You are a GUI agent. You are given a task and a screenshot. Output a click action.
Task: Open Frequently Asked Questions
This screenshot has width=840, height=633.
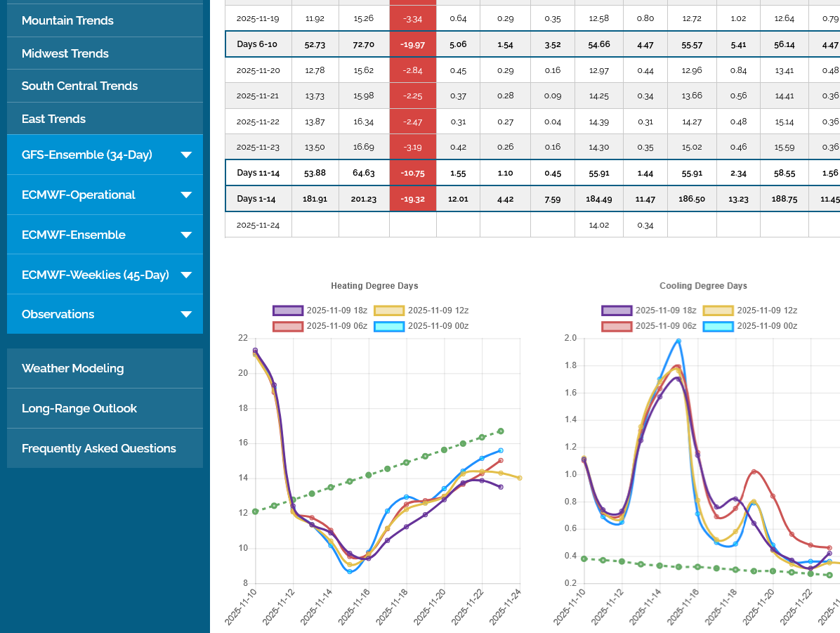pyautogui.click(x=99, y=448)
